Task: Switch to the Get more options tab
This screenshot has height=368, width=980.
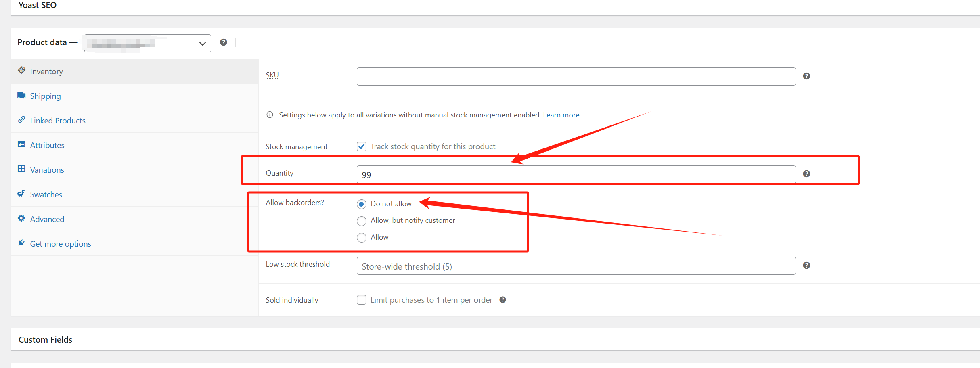Action: tap(60, 243)
